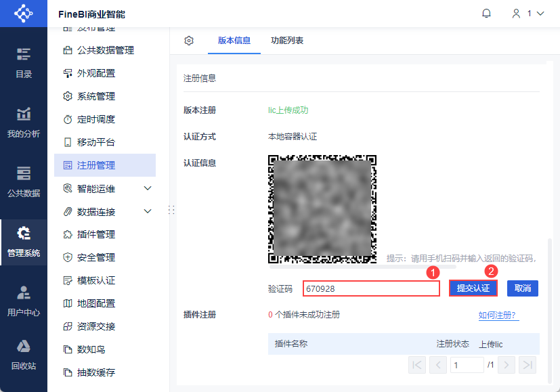This screenshot has height=392, width=560.
Task: Click the FineBI logo icon
Action: [24, 14]
